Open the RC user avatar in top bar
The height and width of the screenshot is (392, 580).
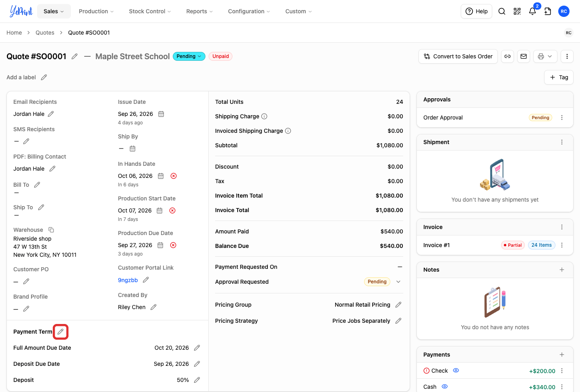564,11
